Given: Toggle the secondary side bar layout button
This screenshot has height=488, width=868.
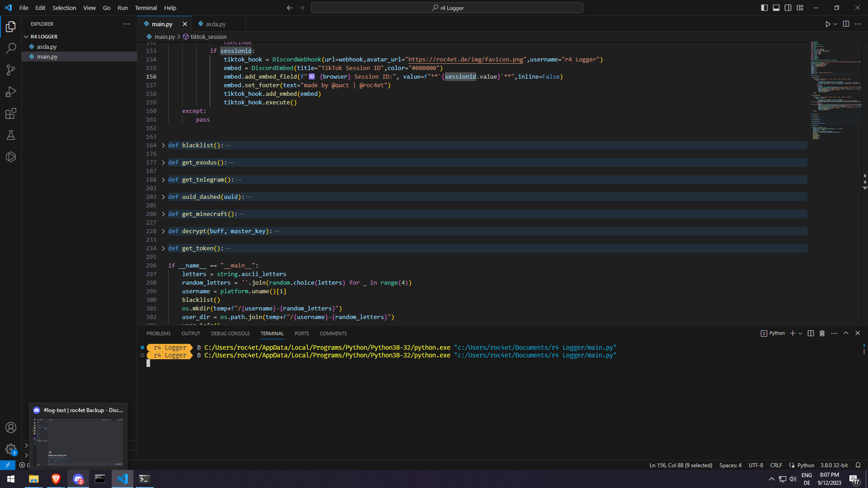Looking at the screenshot, I should [788, 8].
